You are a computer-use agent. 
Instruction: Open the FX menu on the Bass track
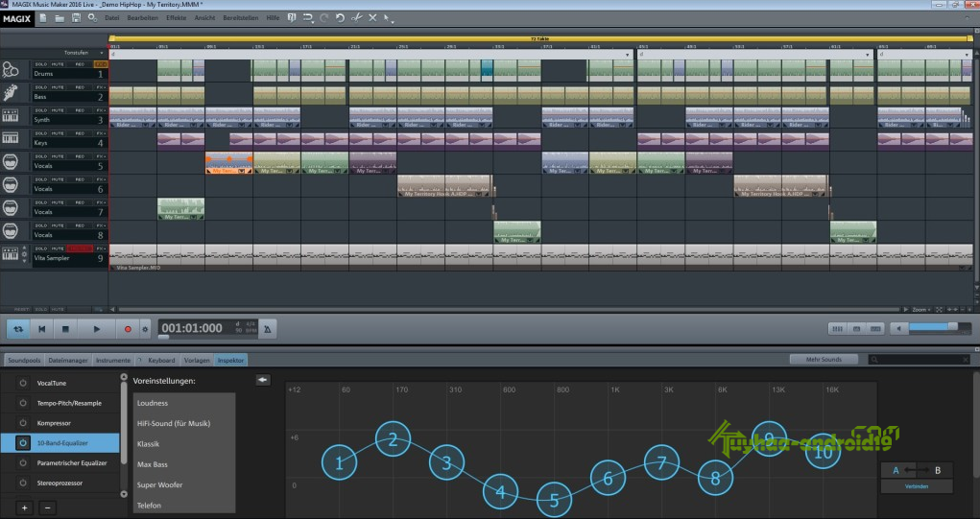coord(101,87)
